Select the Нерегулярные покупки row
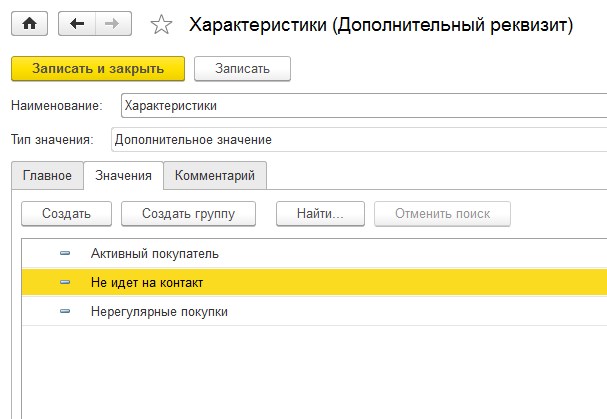The height and width of the screenshot is (419, 607). tap(314, 311)
